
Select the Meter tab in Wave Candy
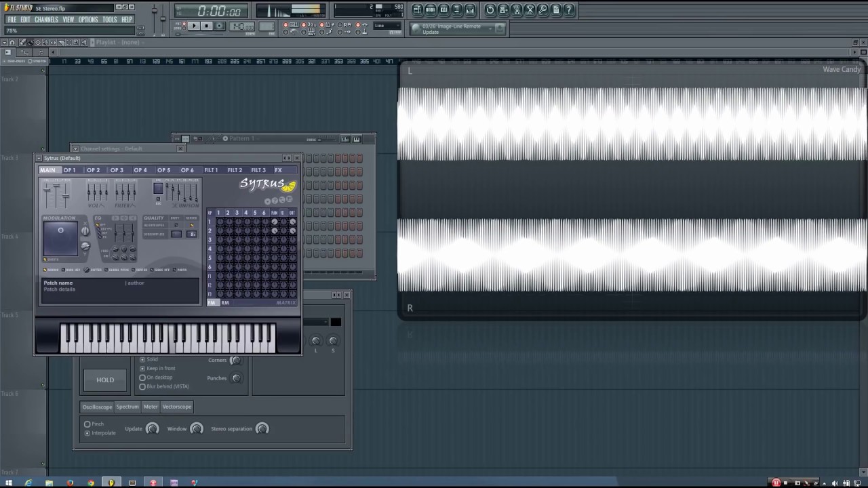point(151,407)
